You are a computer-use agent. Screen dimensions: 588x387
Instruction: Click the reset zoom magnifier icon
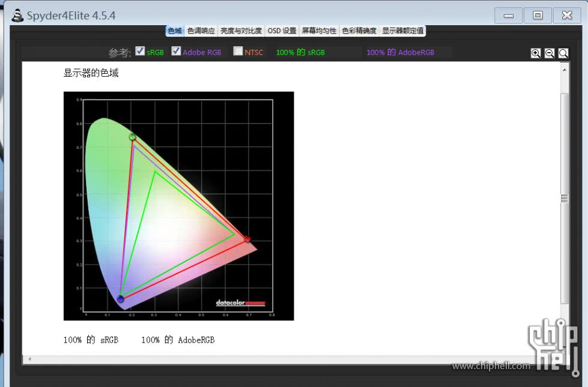tap(563, 53)
